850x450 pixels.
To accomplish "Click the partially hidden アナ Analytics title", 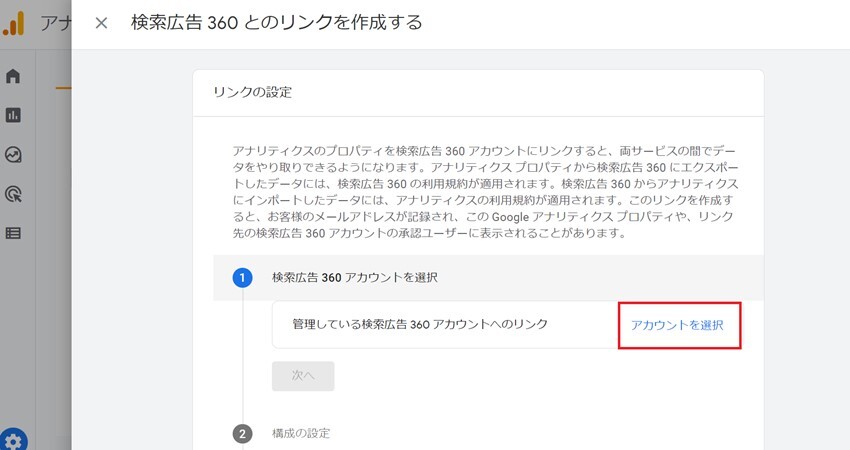I will coord(53,23).
